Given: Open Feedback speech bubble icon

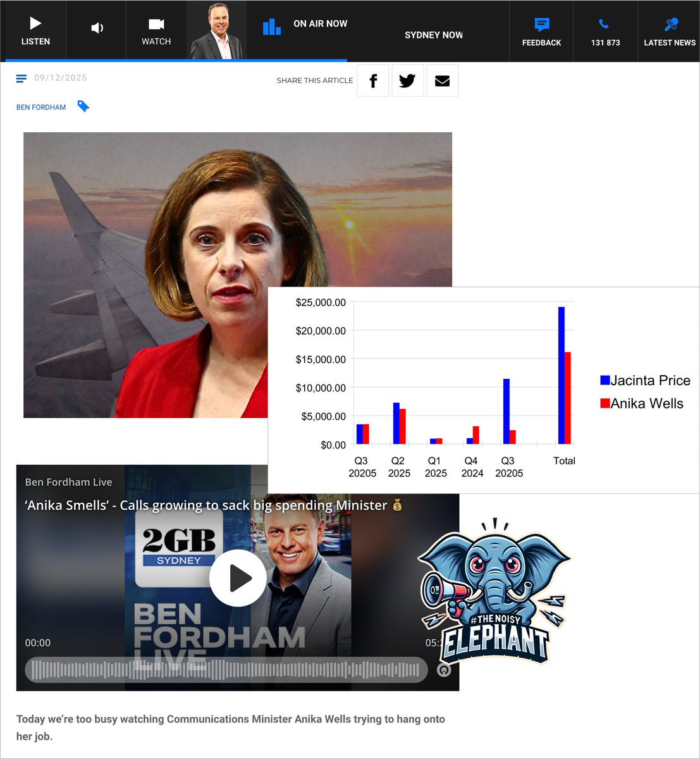Looking at the screenshot, I should coord(541,25).
